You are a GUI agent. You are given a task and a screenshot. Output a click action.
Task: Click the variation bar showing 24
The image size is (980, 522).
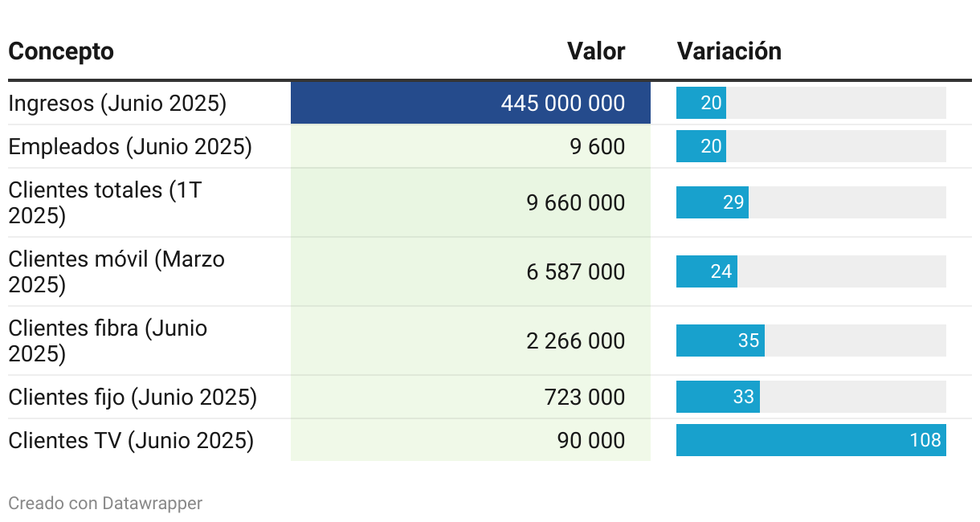click(x=707, y=271)
